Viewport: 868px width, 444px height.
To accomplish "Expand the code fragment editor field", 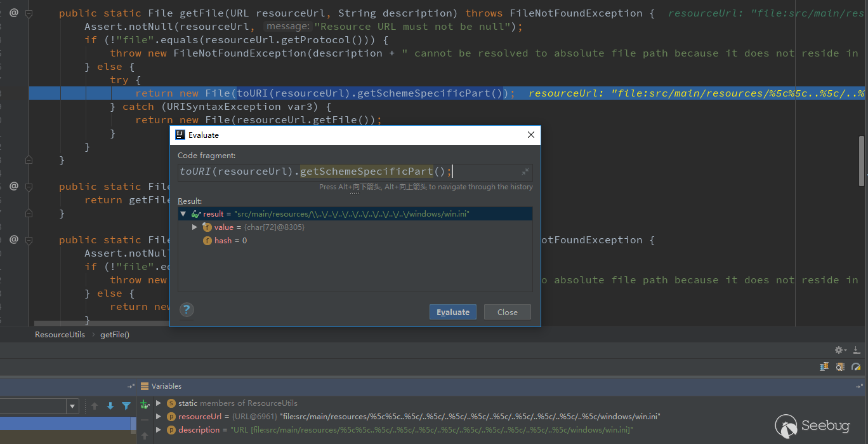I will pos(525,172).
